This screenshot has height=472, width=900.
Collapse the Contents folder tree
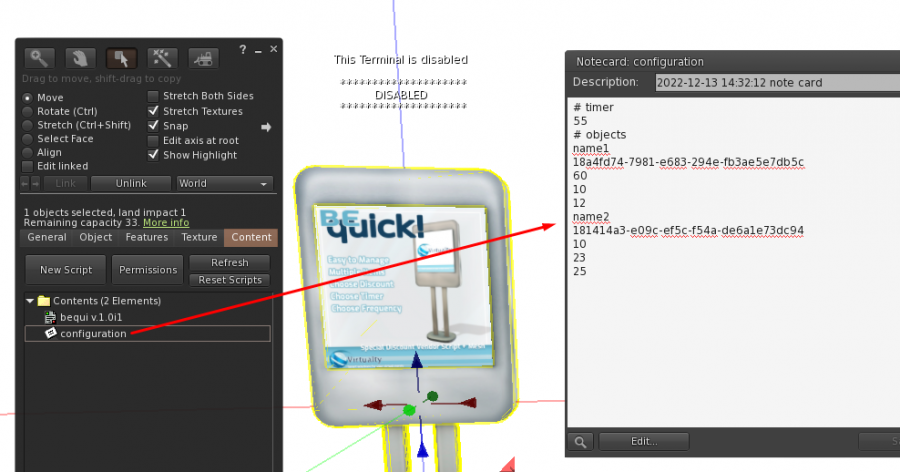(30, 301)
